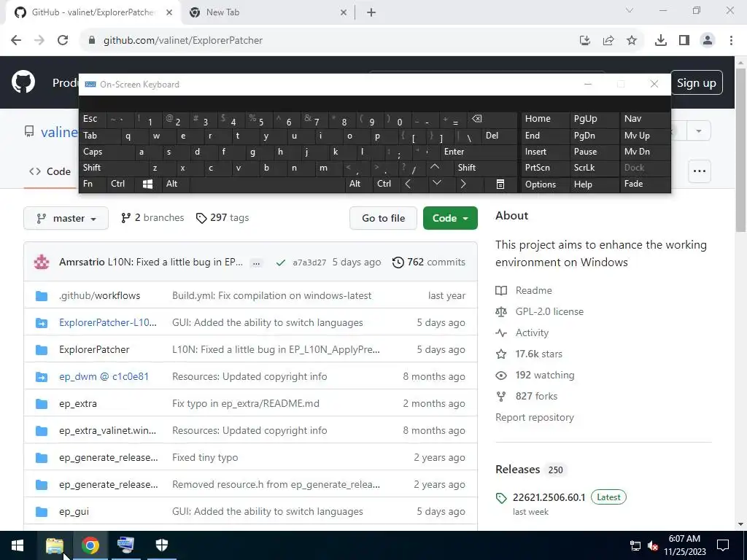Open File Explorer from taskbar
This screenshot has height=560, width=747.
[x=54, y=545]
